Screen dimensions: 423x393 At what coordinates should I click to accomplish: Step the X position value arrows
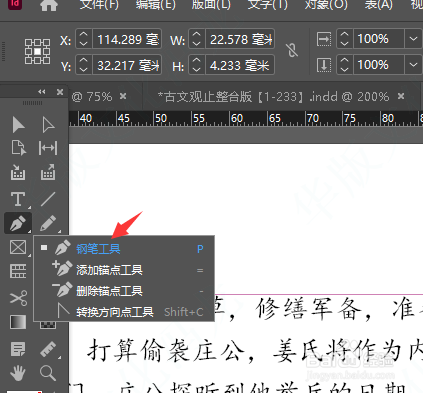pos(84,39)
